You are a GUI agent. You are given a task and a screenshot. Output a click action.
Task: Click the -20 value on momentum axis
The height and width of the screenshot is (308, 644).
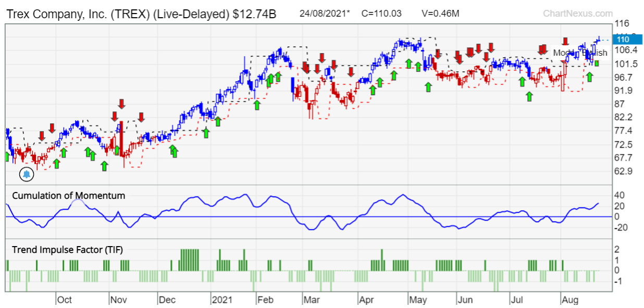(622, 227)
